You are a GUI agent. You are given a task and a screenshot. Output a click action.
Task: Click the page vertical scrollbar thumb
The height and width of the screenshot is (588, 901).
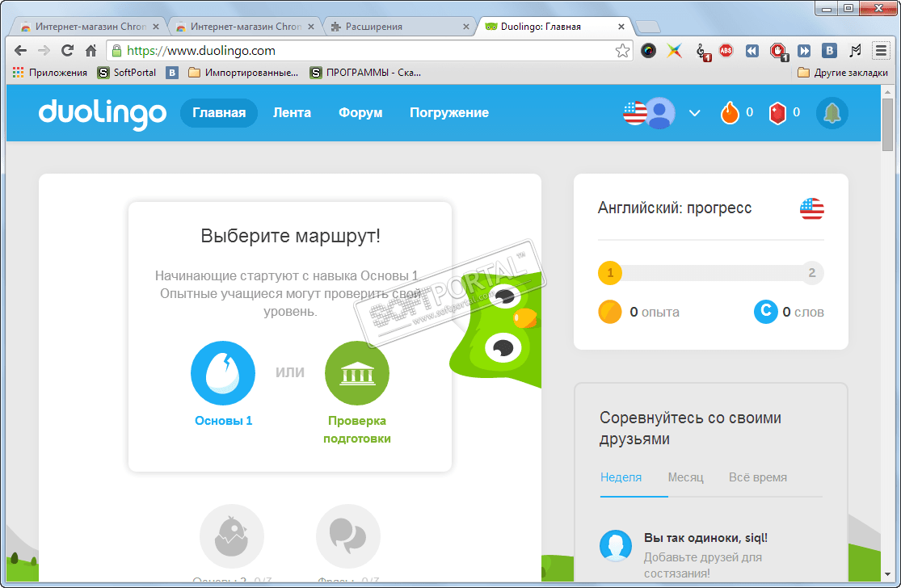tap(888, 124)
